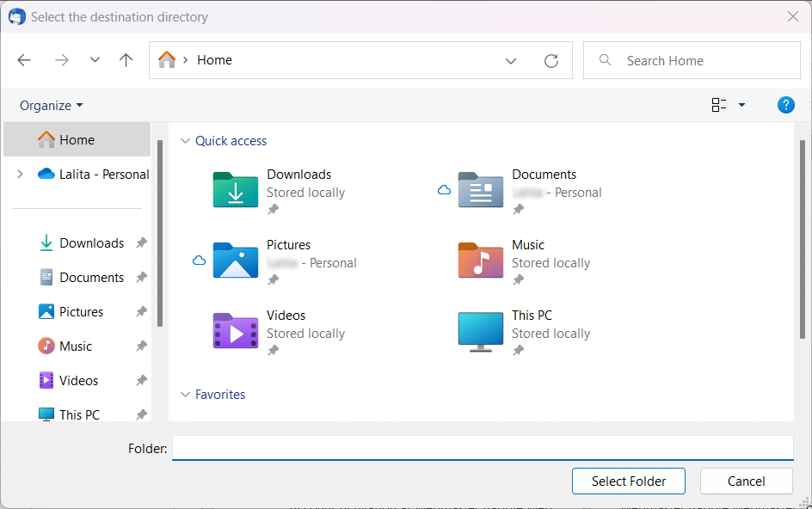Click the Folder name input field
This screenshot has height=509, width=812.
(483, 448)
